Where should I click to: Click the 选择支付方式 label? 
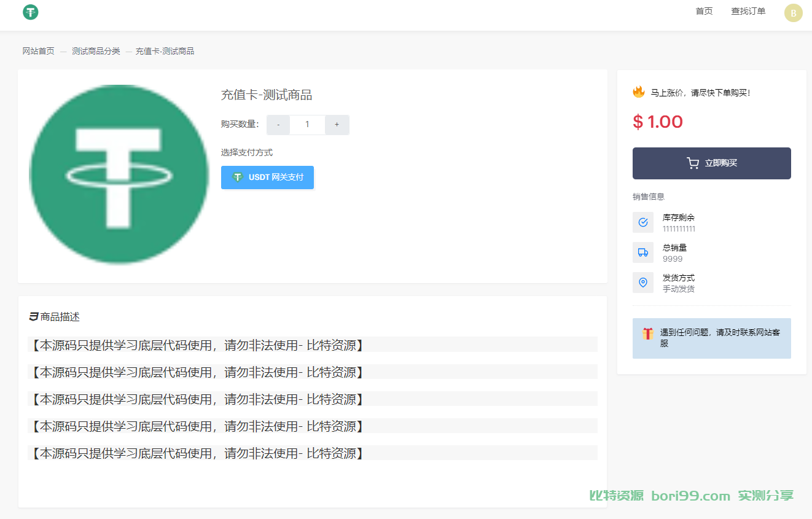pyautogui.click(x=247, y=152)
